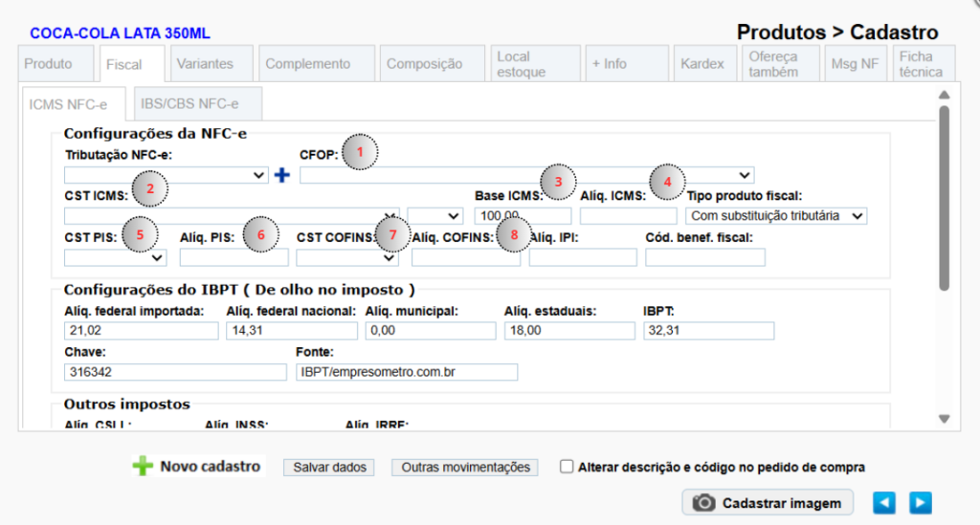
Task: Click the Alíq. federal nacional field
Action: 292,331
